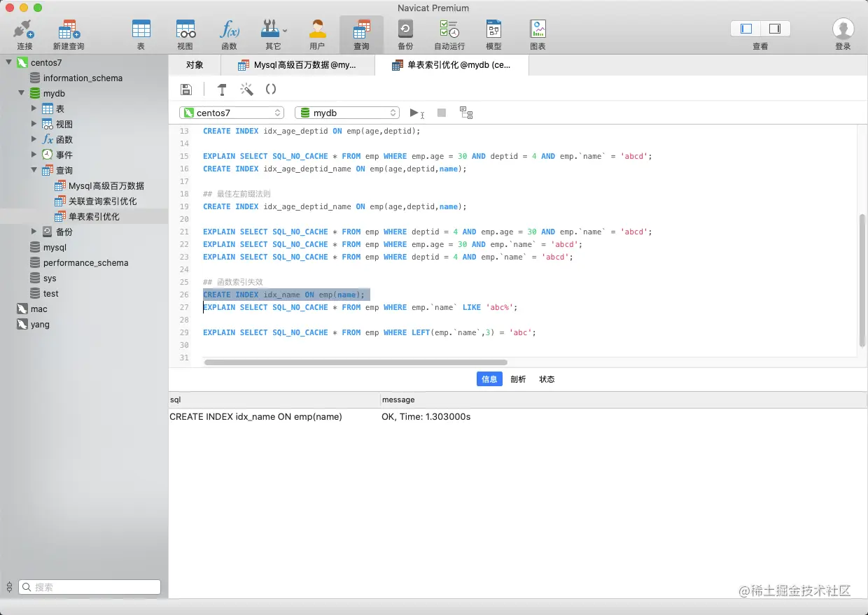
Task: Select the 信息 (Info) result tab
Action: [489, 379]
